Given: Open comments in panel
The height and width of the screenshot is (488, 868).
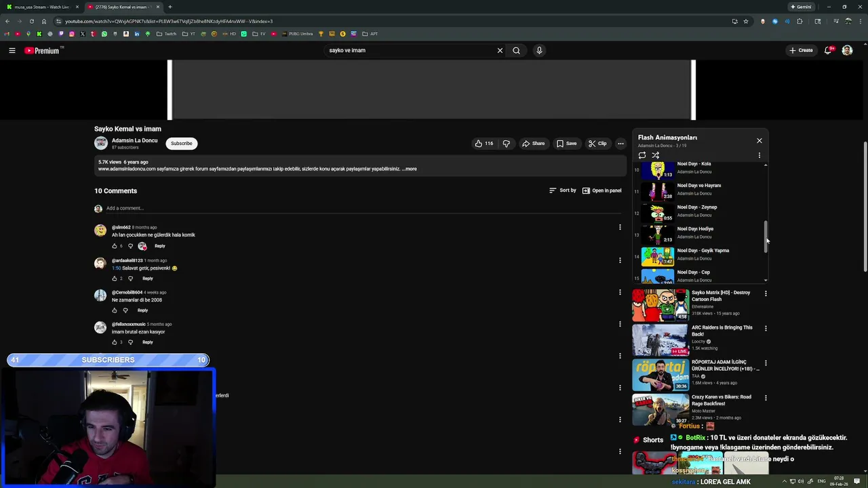Looking at the screenshot, I should (x=601, y=190).
